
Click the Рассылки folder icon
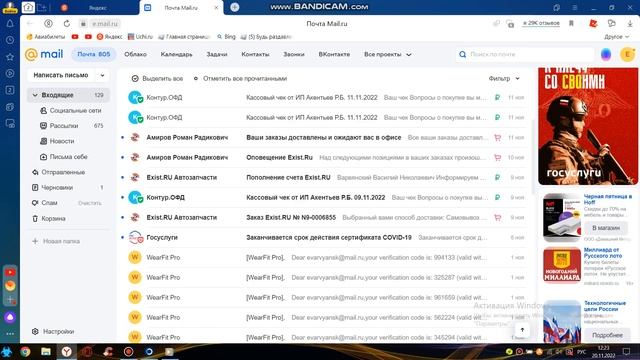click(x=44, y=126)
